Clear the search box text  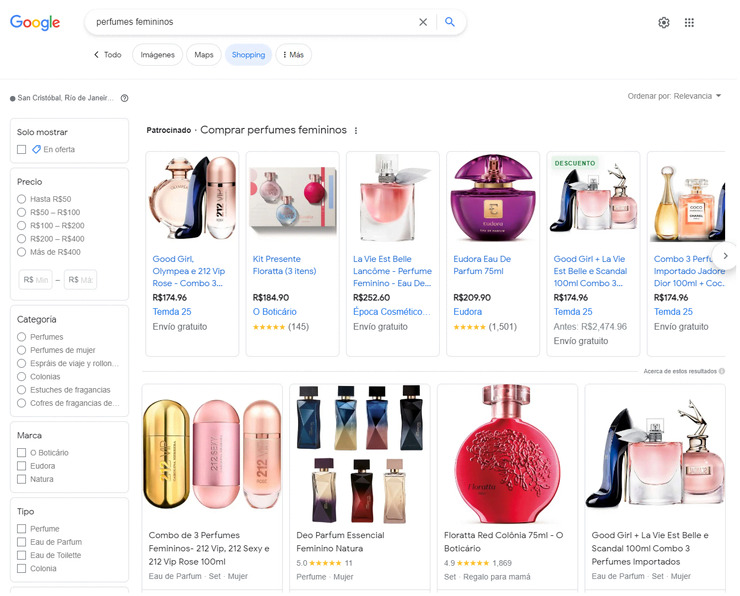pos(423,22)
